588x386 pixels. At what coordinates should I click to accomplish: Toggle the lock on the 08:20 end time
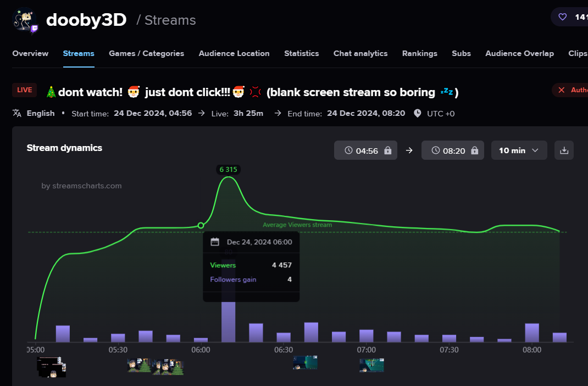475,150
